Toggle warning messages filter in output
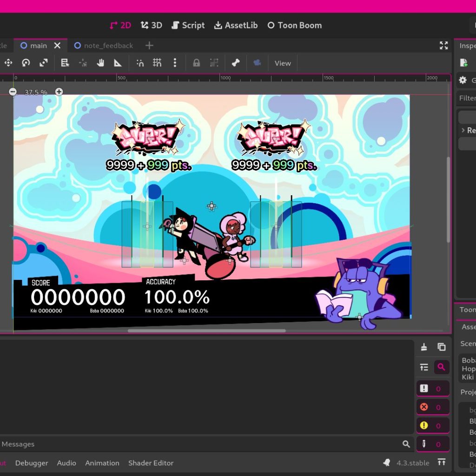Image resolution: width=476 pixels, height=476 pixels. pos(432,425)
